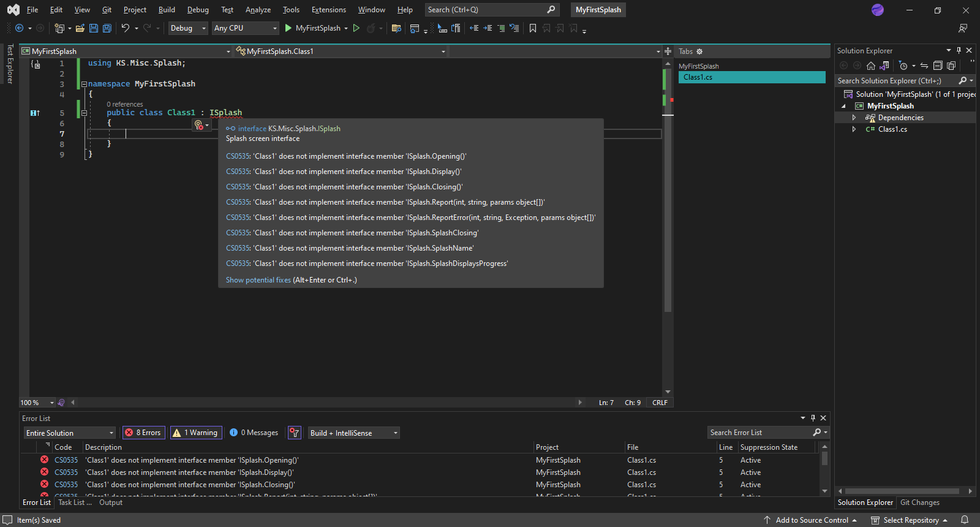Click the Show potential fixes link
Viewport: 980px width, 527px height.
258,280
